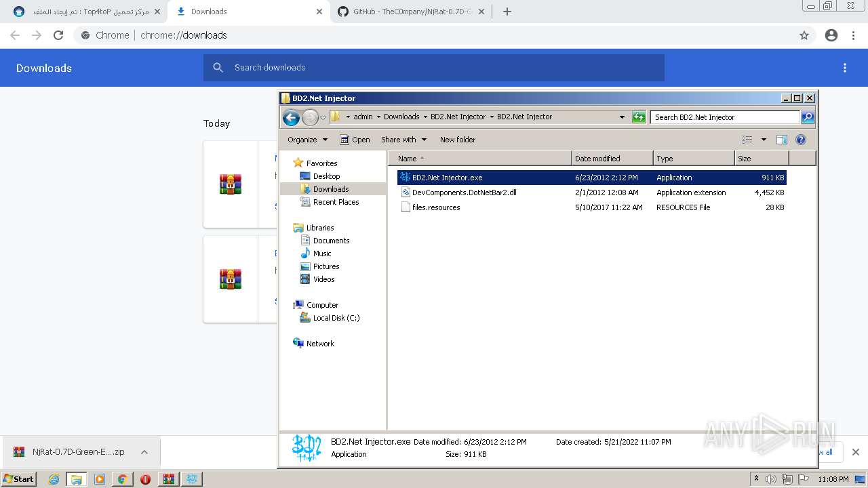Click the Chrome address bar
The width and height of the screenshot is (868, 488).
pyautogui.click(x=434, y=35)
